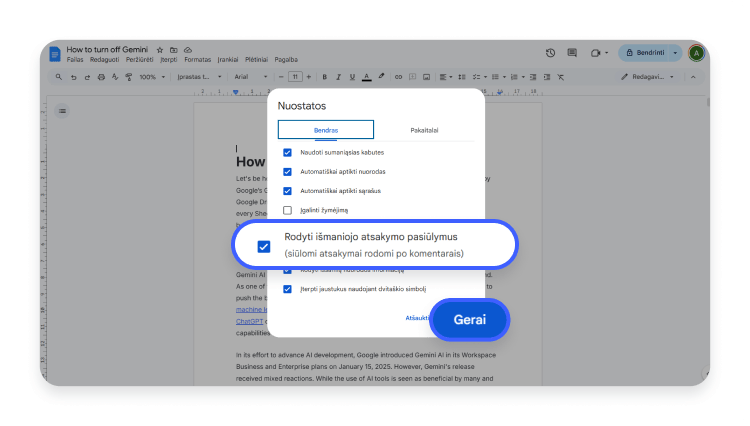Add a comment from toolbar
The height and width of the screenshot is (426, 750).
point(412,77)
